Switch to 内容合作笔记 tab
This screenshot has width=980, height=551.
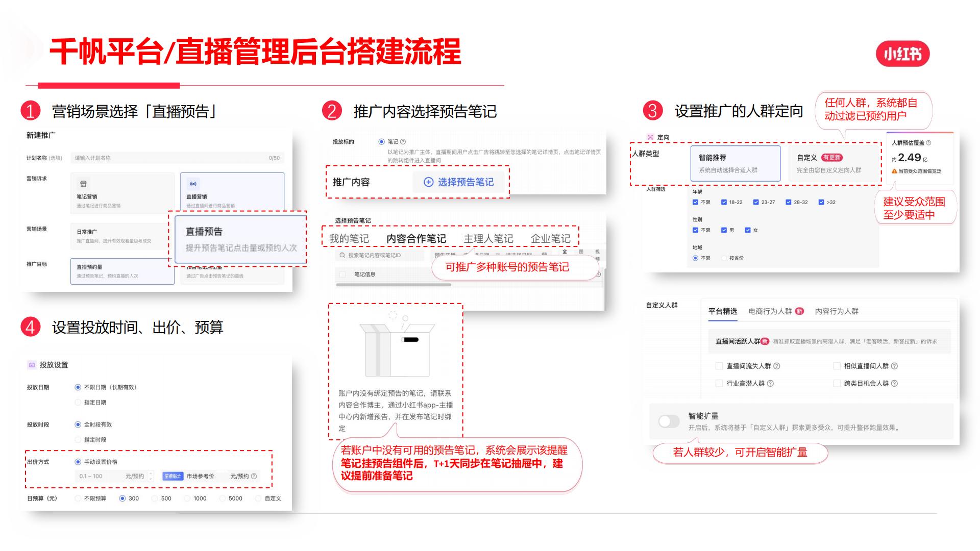pyautogui.click(x=416, y=239)
